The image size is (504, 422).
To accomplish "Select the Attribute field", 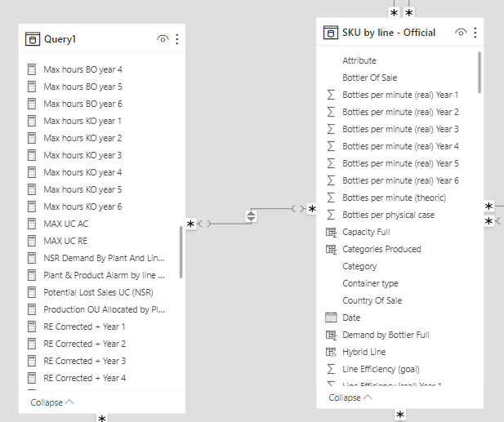I will pos(359,60).
